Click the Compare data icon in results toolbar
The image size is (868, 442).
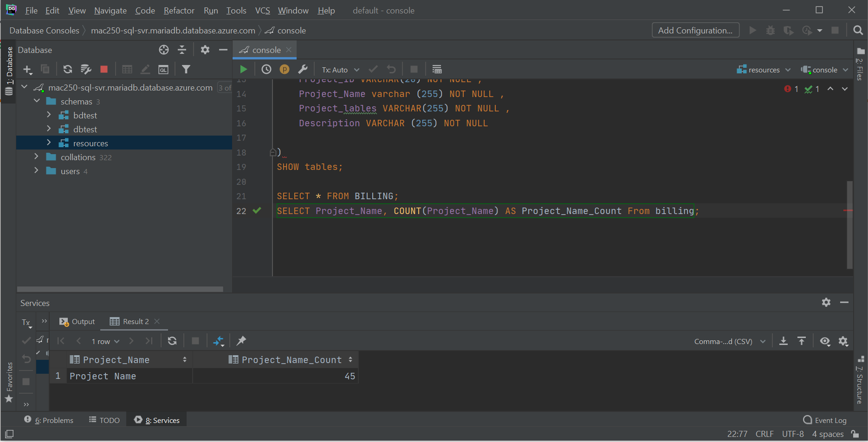[x=219, y=341]
